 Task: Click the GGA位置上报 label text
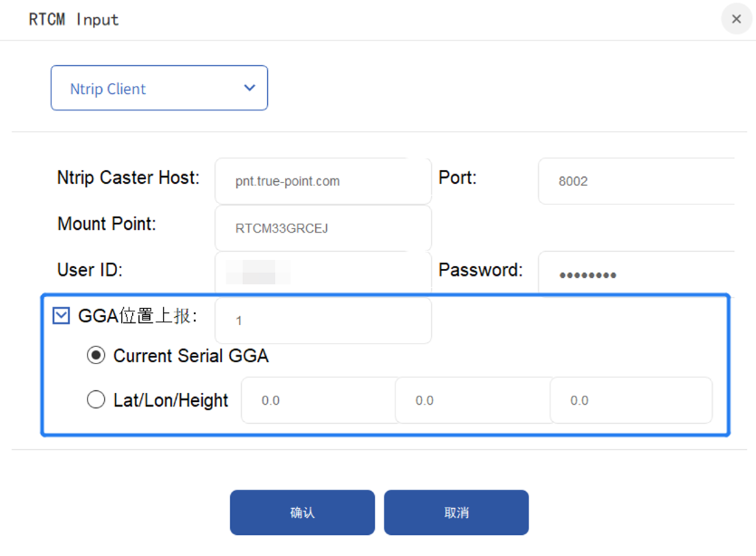point(137,315)
